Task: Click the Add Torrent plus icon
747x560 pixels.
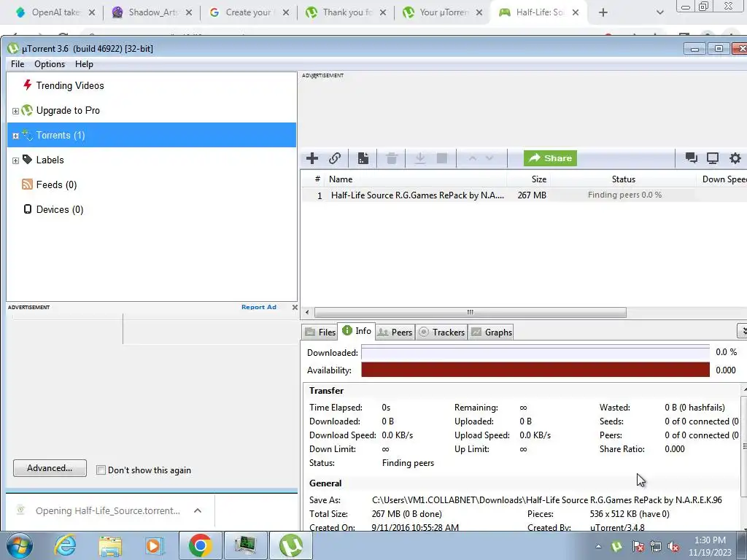Action: click(312, 158)
